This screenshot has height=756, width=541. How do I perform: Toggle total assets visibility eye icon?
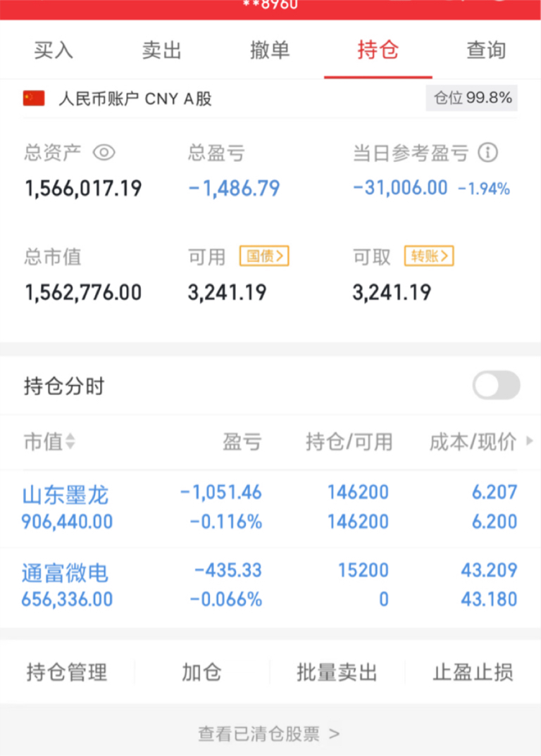pos(104,153)
